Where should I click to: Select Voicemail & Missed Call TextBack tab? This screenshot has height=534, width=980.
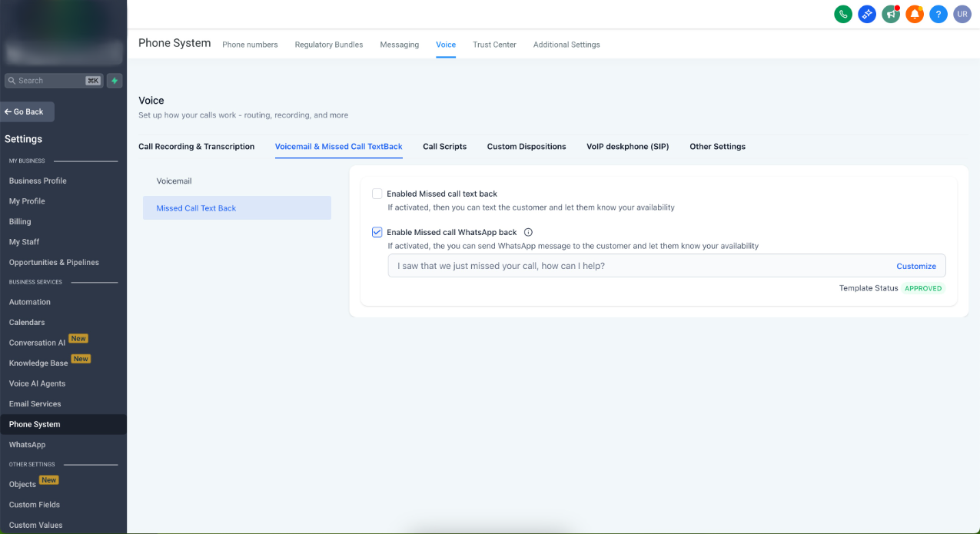pos(339,147)
